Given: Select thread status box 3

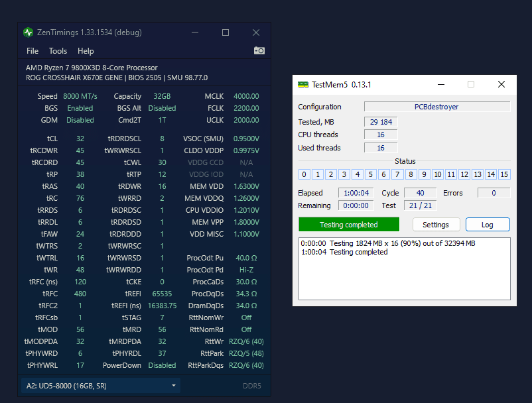Looking at the screenshot, I should click(x=344, y=174).
